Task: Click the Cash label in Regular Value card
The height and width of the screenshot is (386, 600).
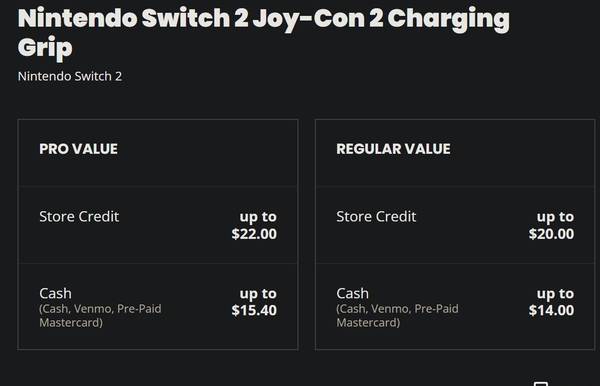Action: tap(352, 293)
